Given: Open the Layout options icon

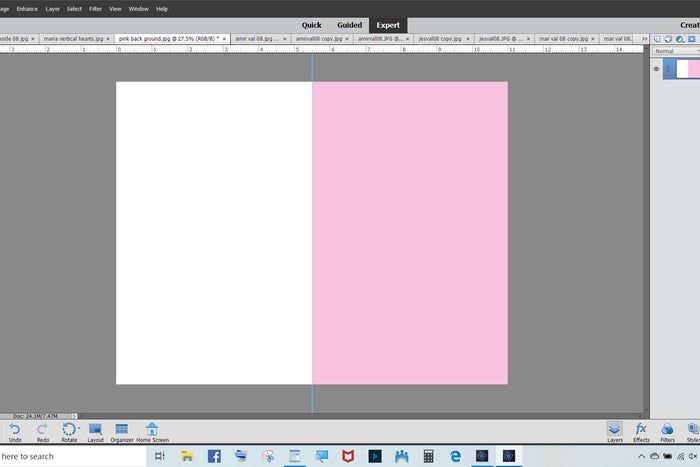Looking at the screenshot, I should point(95,428).
